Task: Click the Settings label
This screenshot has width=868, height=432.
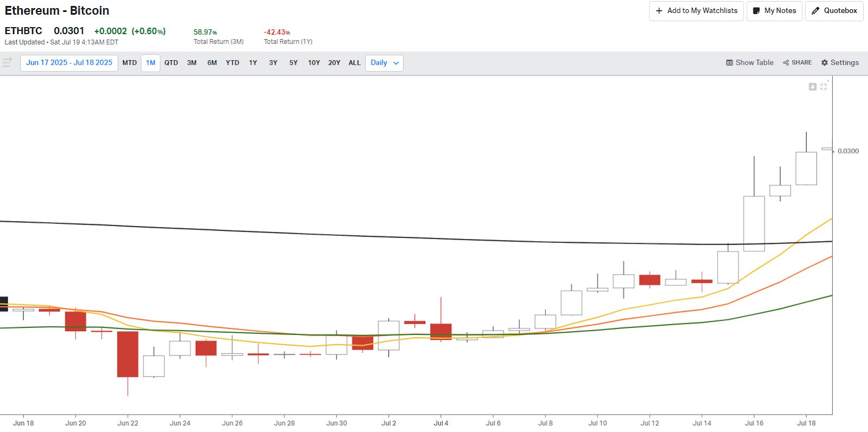Action: [845, 63]
